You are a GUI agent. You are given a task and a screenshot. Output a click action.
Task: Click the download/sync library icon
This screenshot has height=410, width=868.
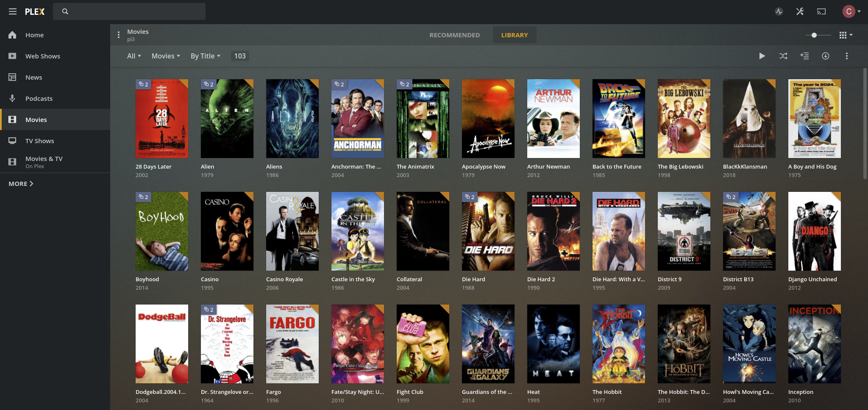[826, 56]
